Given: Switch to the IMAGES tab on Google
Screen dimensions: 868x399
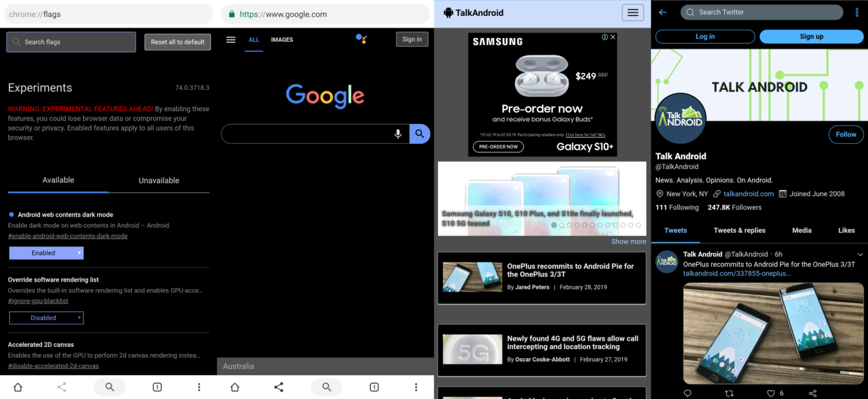Looking at the screenshot, I should click(282, 39).
